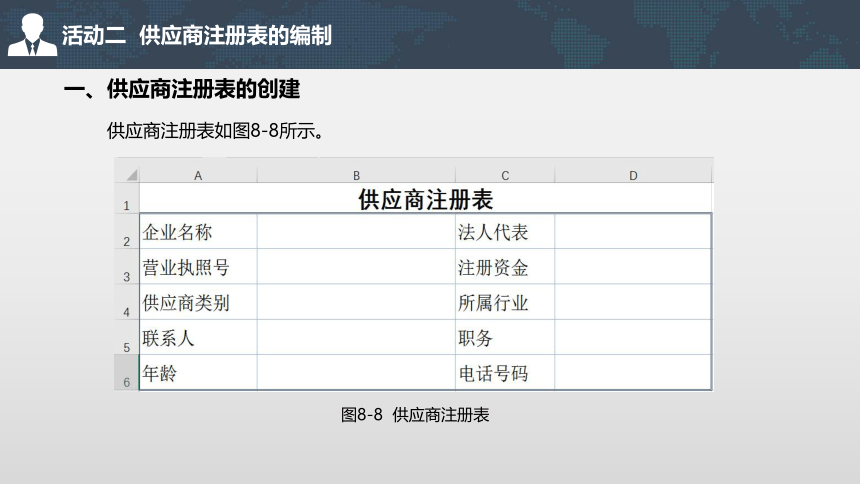The image size is (860, 484).
Task: Click empty cell next to 注册资金
Action: click(x=633, y=267)
